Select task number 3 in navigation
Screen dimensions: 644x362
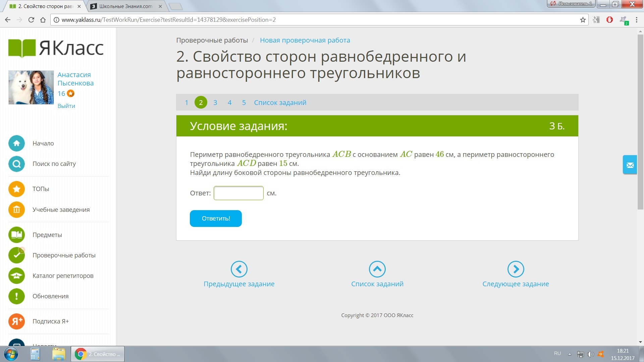pyautogui.click(x=215, y=103)
